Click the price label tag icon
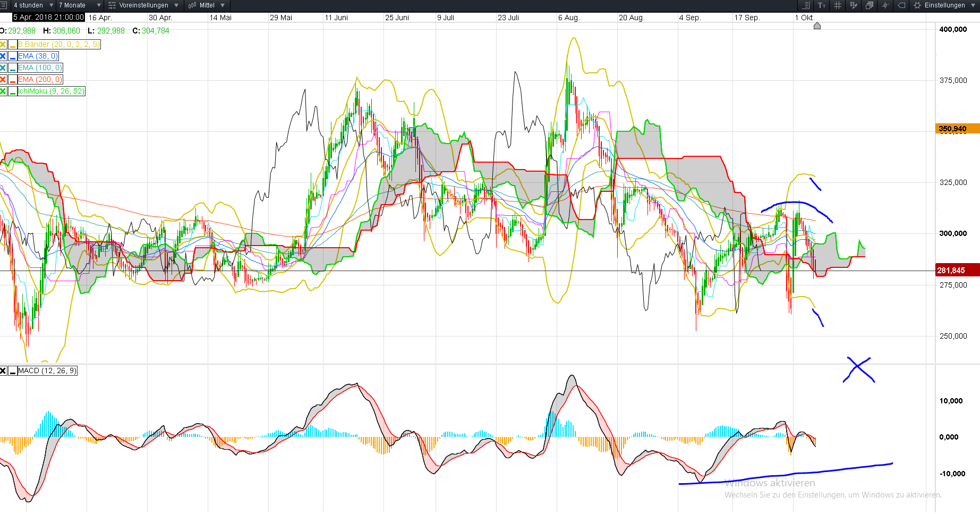980x514 pixels. (x=901, y=5)
